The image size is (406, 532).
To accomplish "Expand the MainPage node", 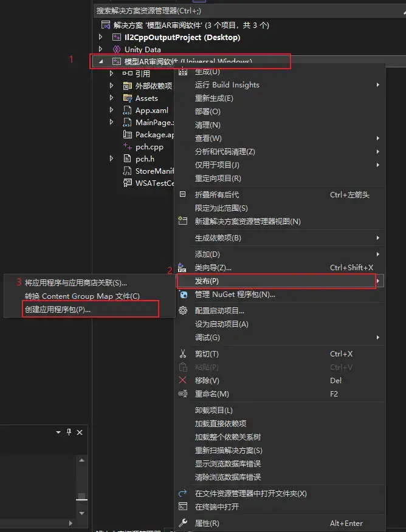I will tap(111, 122).
